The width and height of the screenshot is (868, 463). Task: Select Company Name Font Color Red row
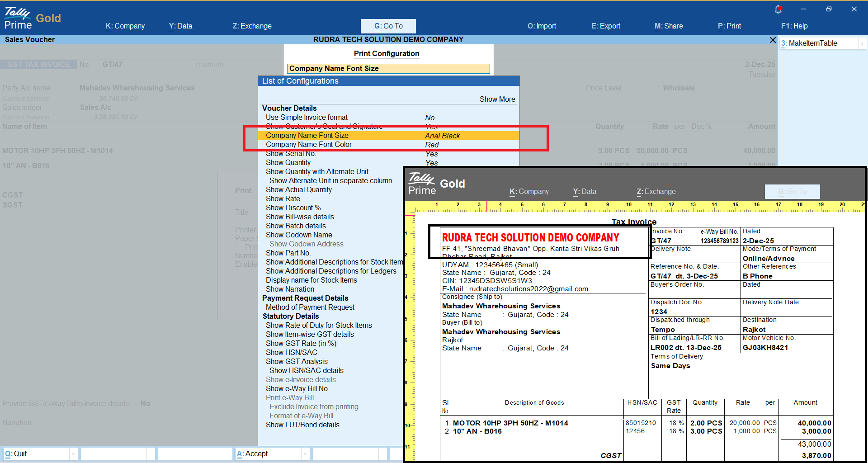[309, 145]
